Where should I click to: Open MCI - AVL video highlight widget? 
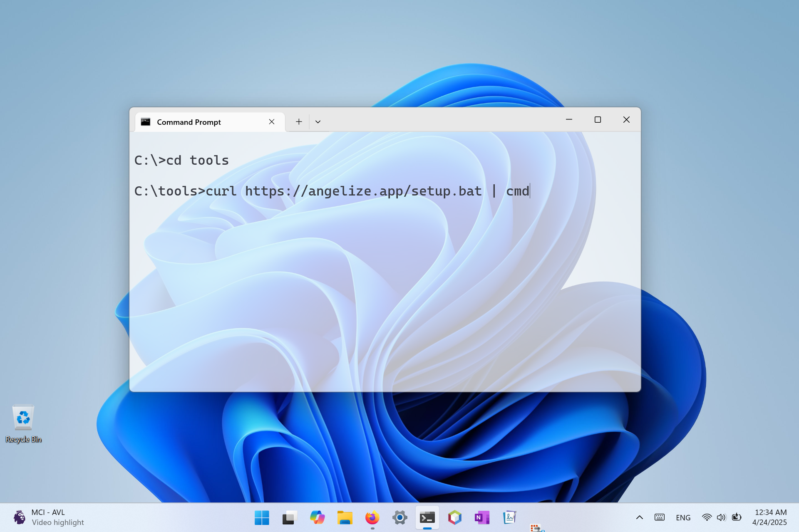[48, 517]
